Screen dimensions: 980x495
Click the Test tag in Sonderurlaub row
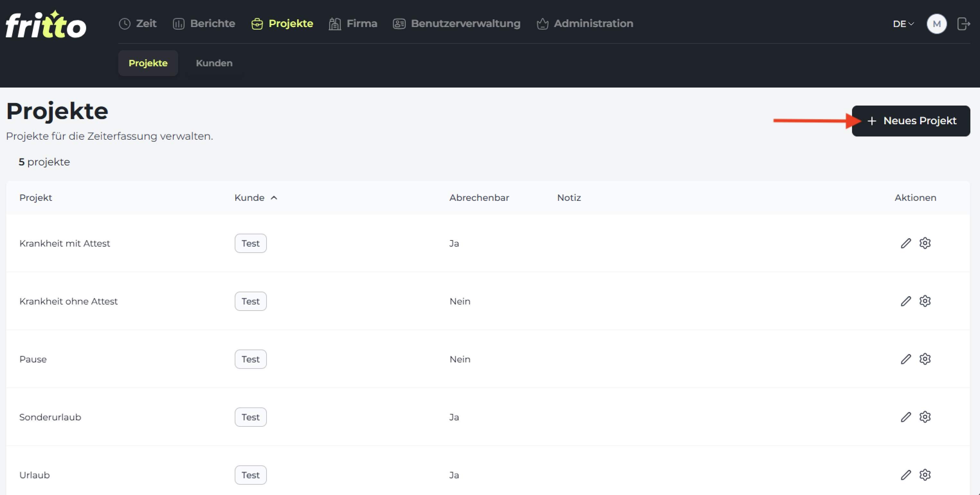coord(250,417)
